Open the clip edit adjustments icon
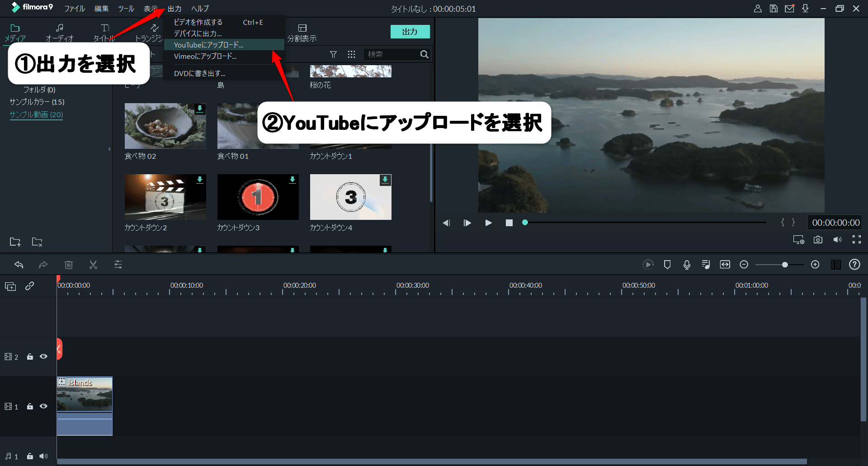 pos(118,265)
